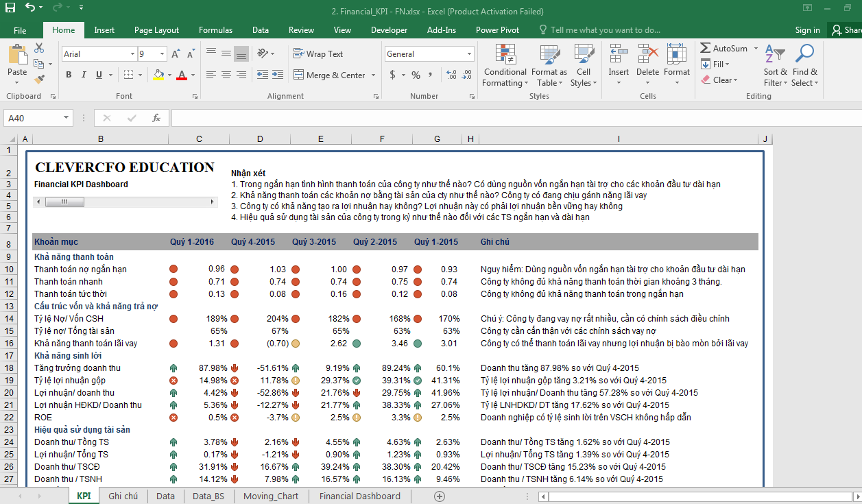Expand the Arial font name dropdown
Screen dimensions: 862x504
(132, 53)
